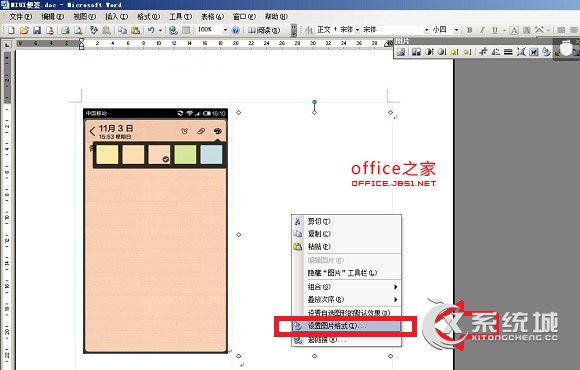Screen dimensions: 580x370
Task: Pick the blue color swatch in phone image
Action: [x=211, y=154]
